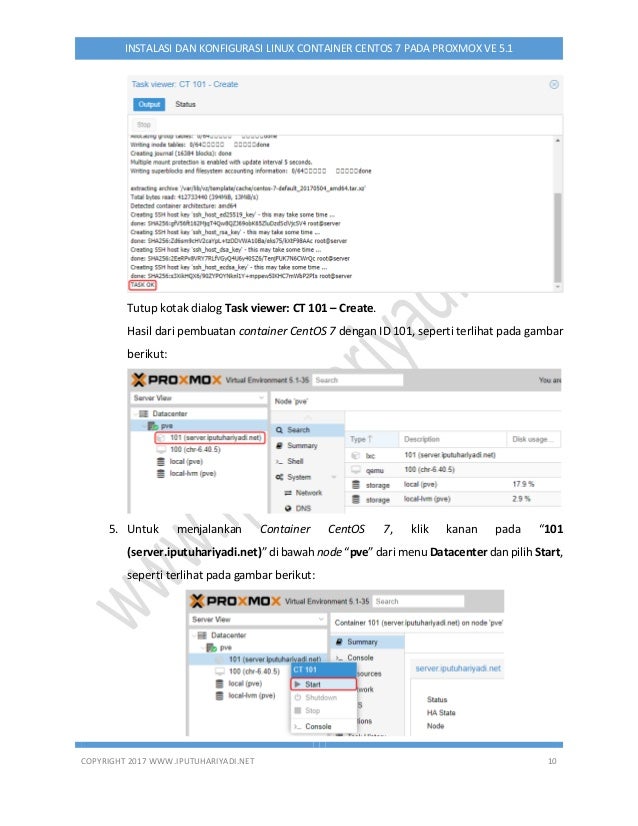Click the HA State label in Summary

[441, 713]
